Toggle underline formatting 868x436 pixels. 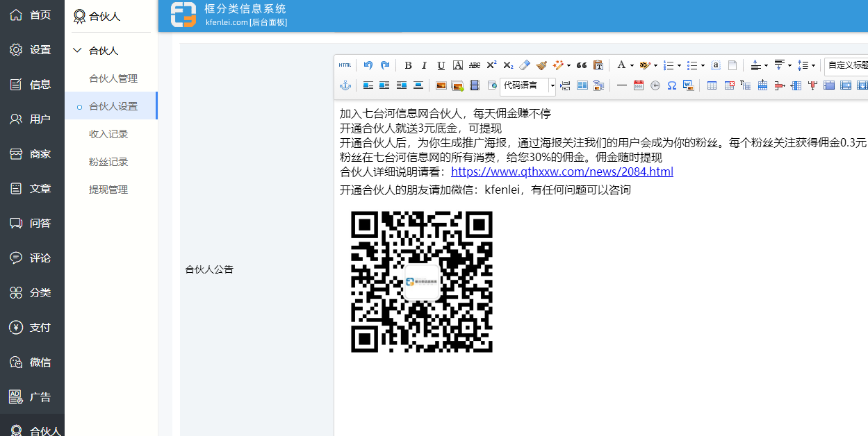(x=441, y=65)
